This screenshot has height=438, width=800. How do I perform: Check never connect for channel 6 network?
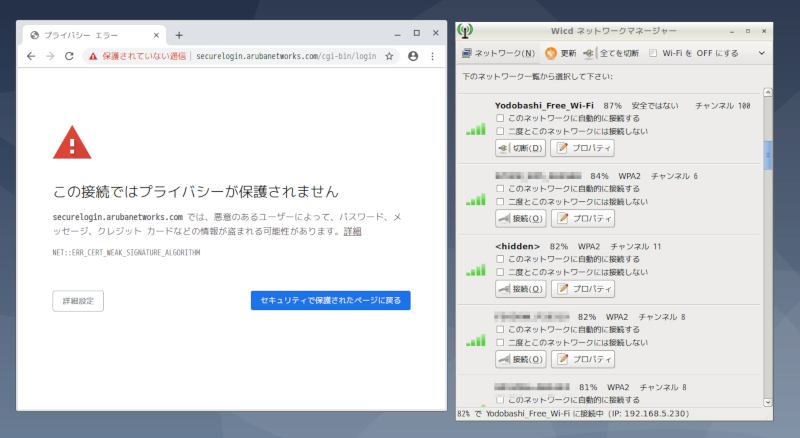[x=500, y=202]
